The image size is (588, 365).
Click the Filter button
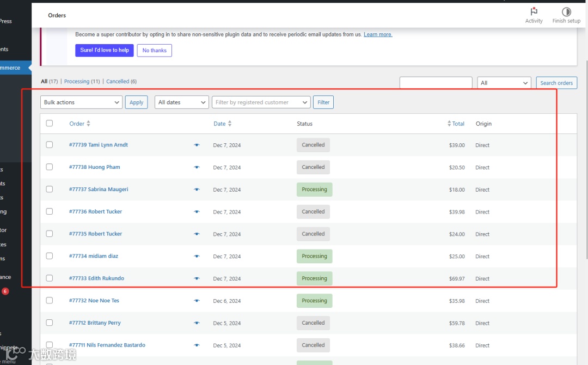tap(323, 102)
